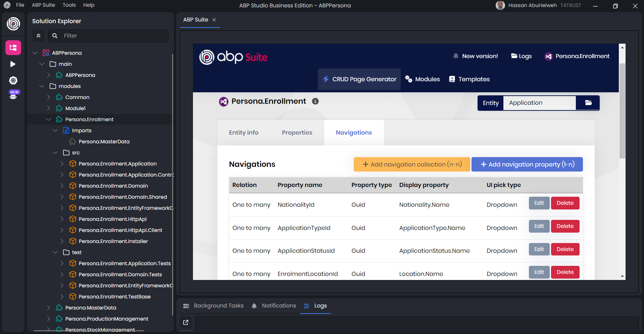Collapse the Persona.Enrollment module node
Screen dimensions: 644x334
[49, 120]
